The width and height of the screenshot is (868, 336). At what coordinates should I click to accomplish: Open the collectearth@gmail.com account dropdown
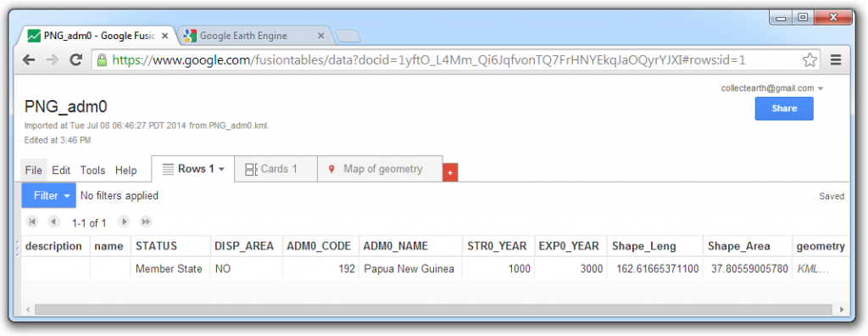(x=772, y=88)
